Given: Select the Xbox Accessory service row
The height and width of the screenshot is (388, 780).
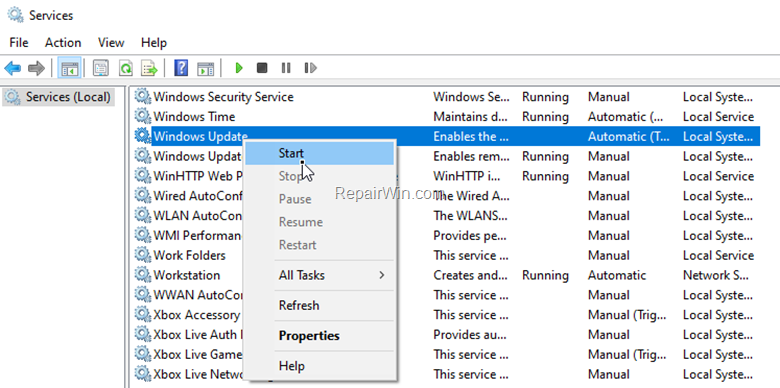Looking at the screenshot, I should [446, 315].
